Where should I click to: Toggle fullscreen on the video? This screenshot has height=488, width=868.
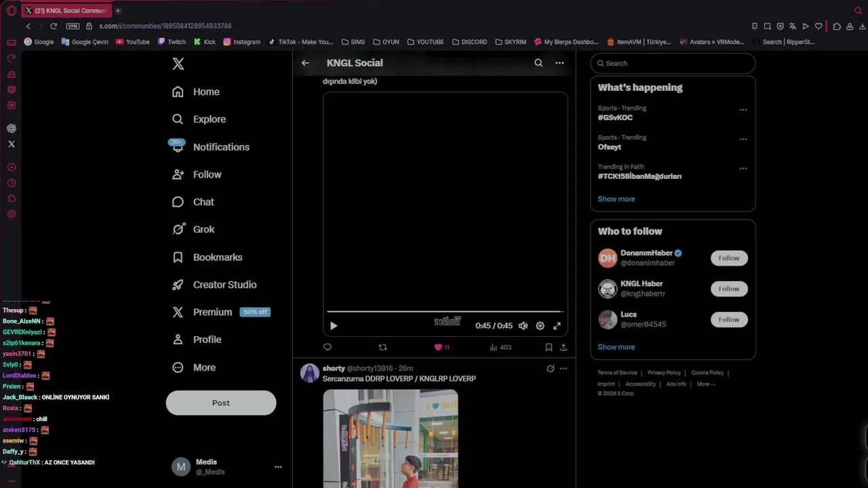coord(557,326)
